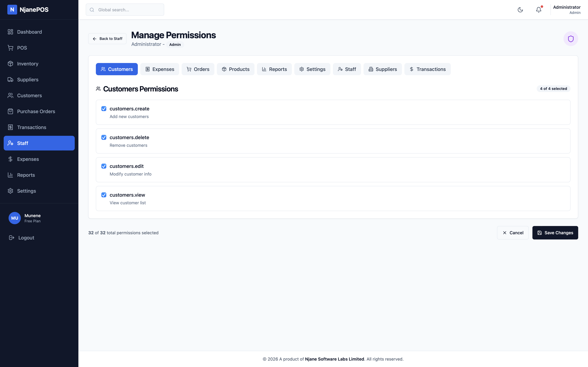Viewport: 588px width, 367px height.
Task: Open the Transactions permissions tab
Action: point(427,69)
